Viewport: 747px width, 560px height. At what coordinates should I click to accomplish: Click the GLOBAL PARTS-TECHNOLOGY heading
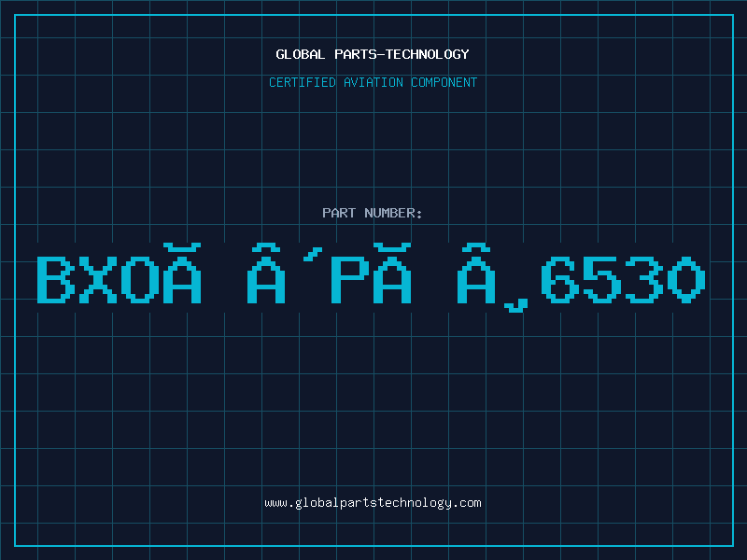click(373, 54)
